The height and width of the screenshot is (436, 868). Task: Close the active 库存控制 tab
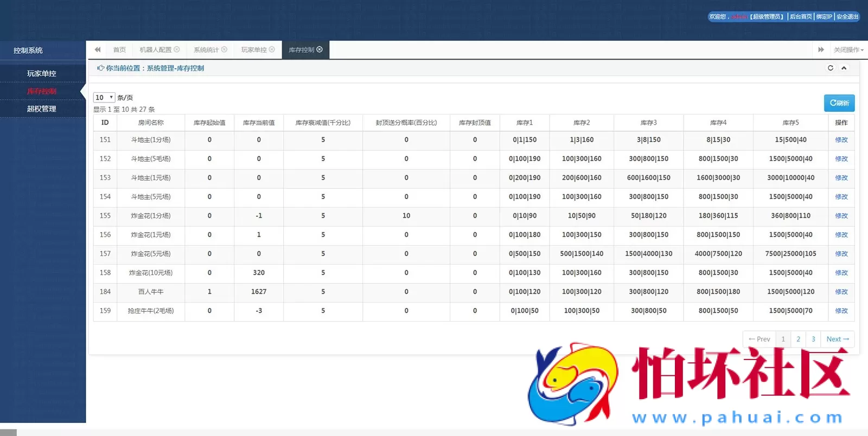(320, 49)
